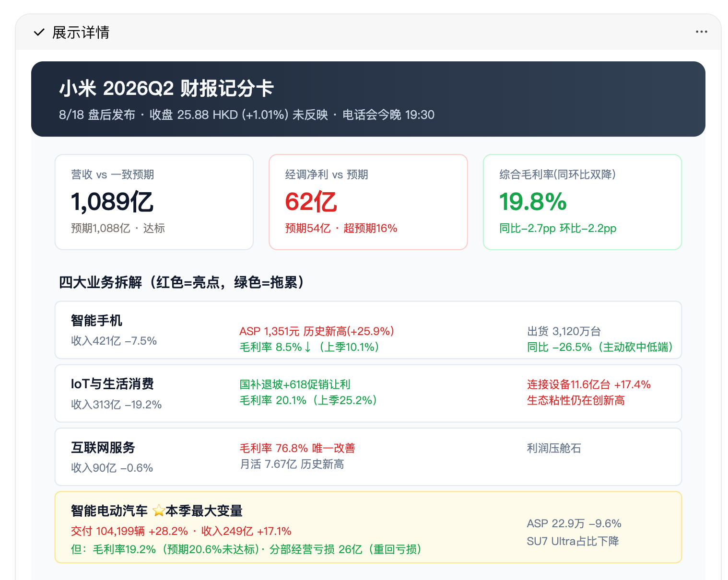Click the 出货 3,120万台 value
Image resolution: width=728 pixels, height=580 pixels.
coord(564,331)
